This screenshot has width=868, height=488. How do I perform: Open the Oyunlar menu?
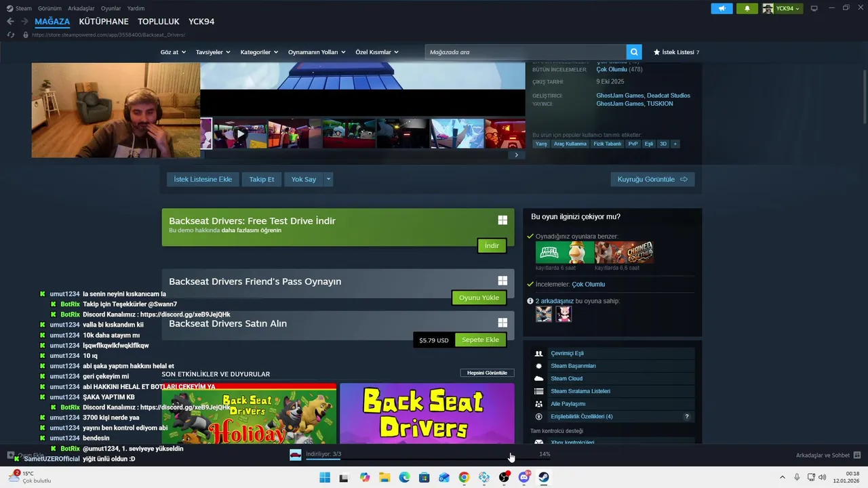[111, 8]
